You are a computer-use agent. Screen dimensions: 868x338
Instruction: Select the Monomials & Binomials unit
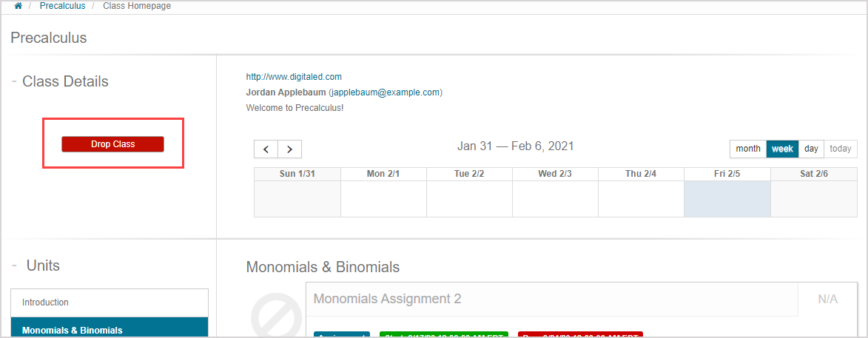pyautogui.click(x=110, y=330)
